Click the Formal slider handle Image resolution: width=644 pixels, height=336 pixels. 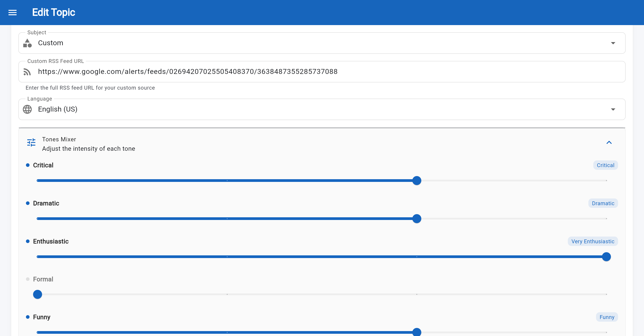click(38, 294)
